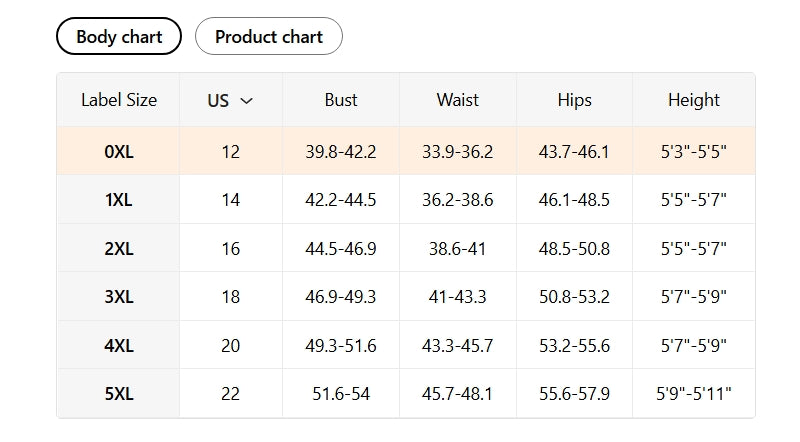Image resolution: width=800 pixels, height=442 pixels.
Task: Select the 0XL size row label
Action: point(118,152)
